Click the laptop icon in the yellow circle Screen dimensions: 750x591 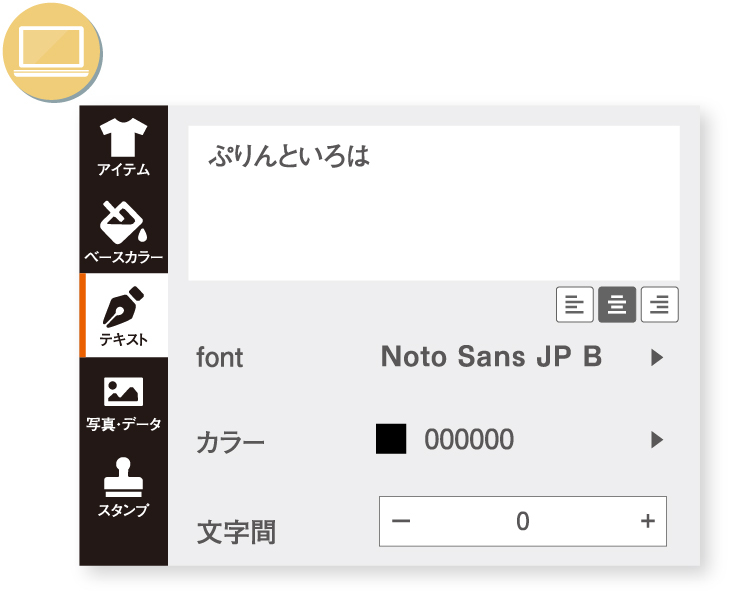click(x=52, y=52)
